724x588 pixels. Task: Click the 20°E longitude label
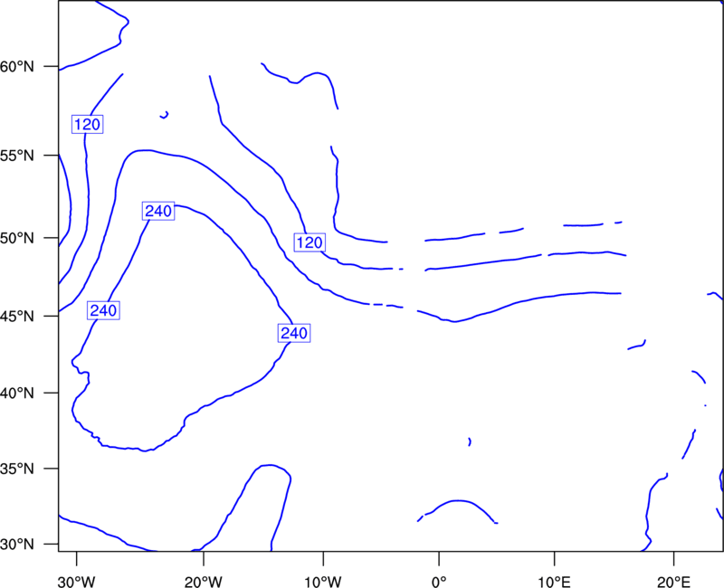(x=673, y=582)
